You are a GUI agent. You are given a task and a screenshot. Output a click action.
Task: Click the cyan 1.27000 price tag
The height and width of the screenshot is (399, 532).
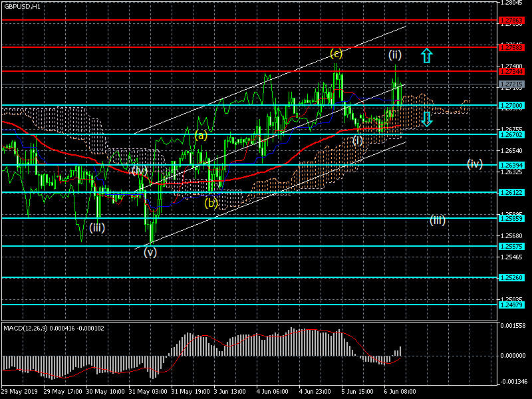[x=511, y=106]
